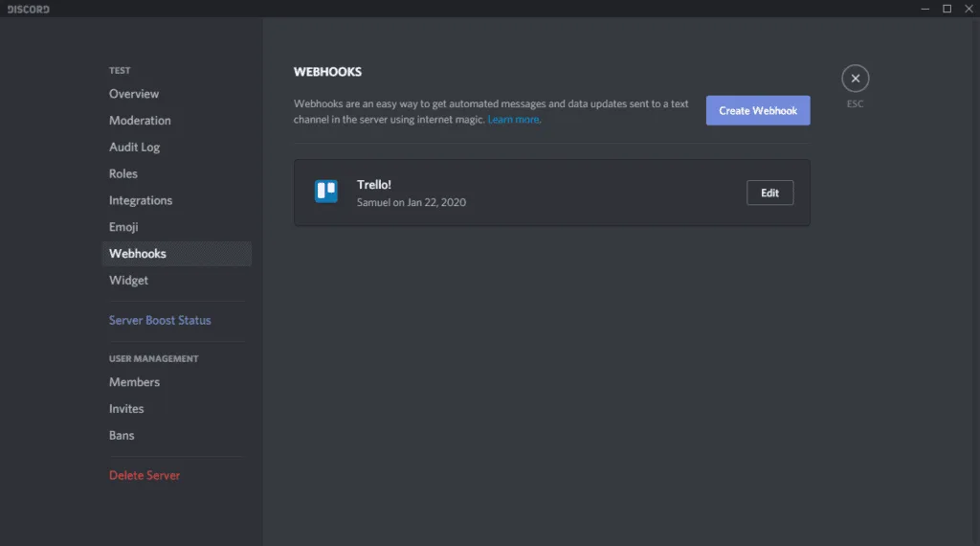Select the Webhooks sidebar item
Viewport: 980px width, 546px height.
[177, 254]
